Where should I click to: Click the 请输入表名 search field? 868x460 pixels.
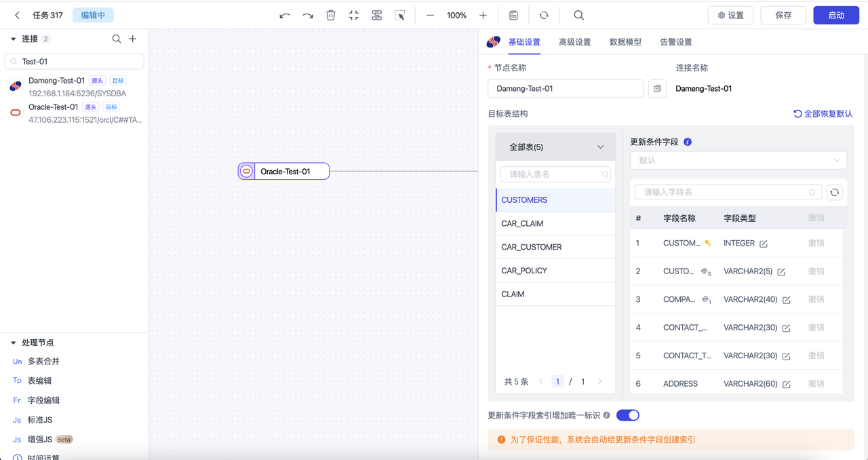(555, 174)
